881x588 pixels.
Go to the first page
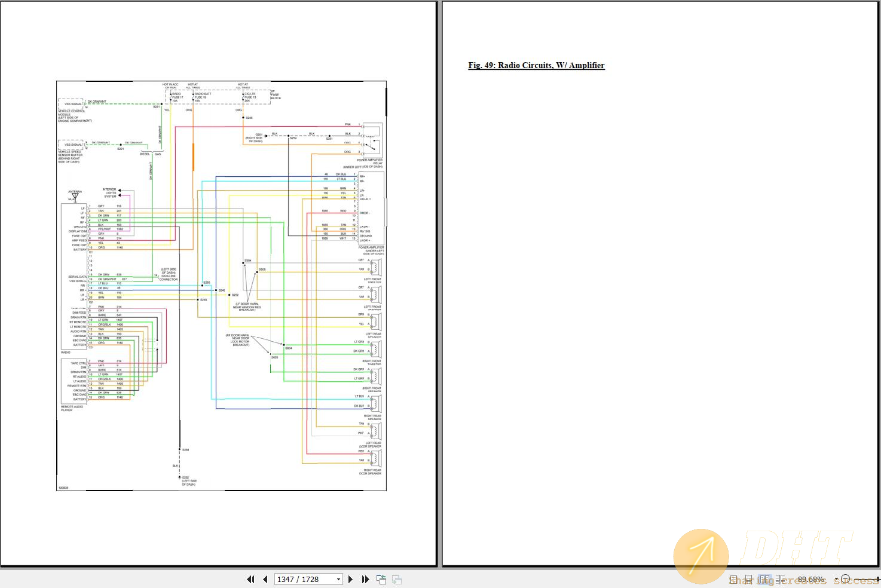pyautogui.click(x=250, y=579)
